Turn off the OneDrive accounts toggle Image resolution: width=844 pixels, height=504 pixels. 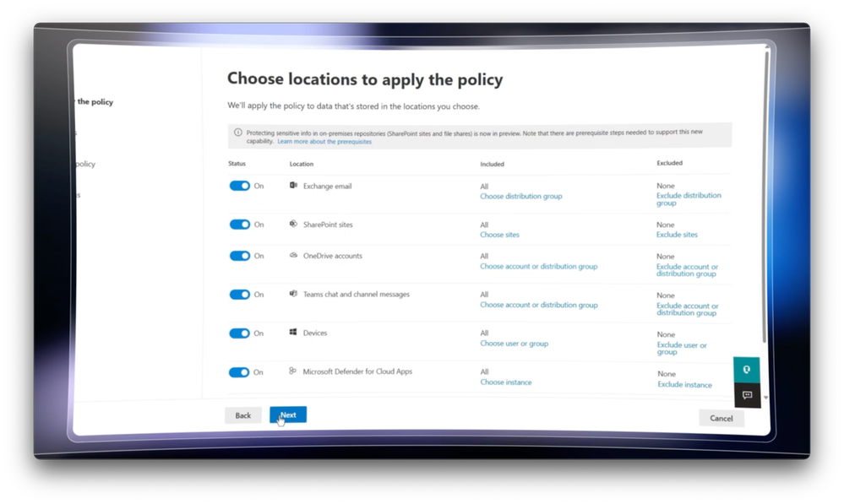tap(240, 256)
